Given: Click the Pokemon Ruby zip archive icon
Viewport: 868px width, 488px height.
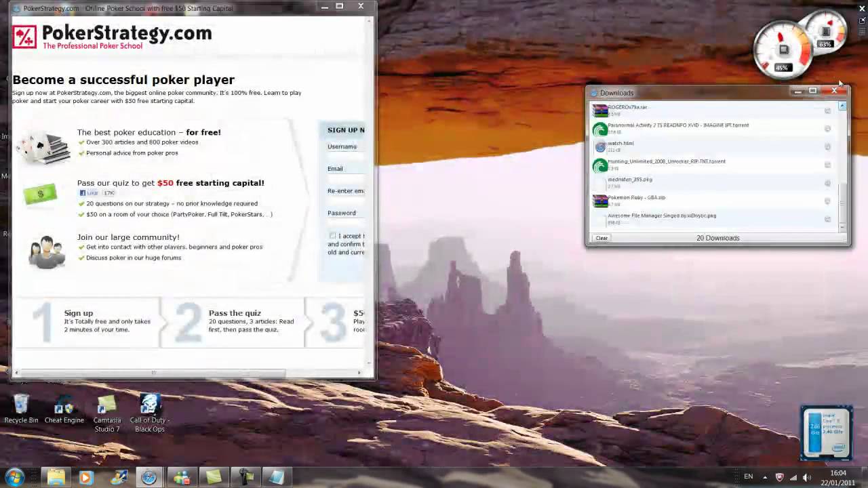Looking at the screenshot, I should [x=600, y=201].
